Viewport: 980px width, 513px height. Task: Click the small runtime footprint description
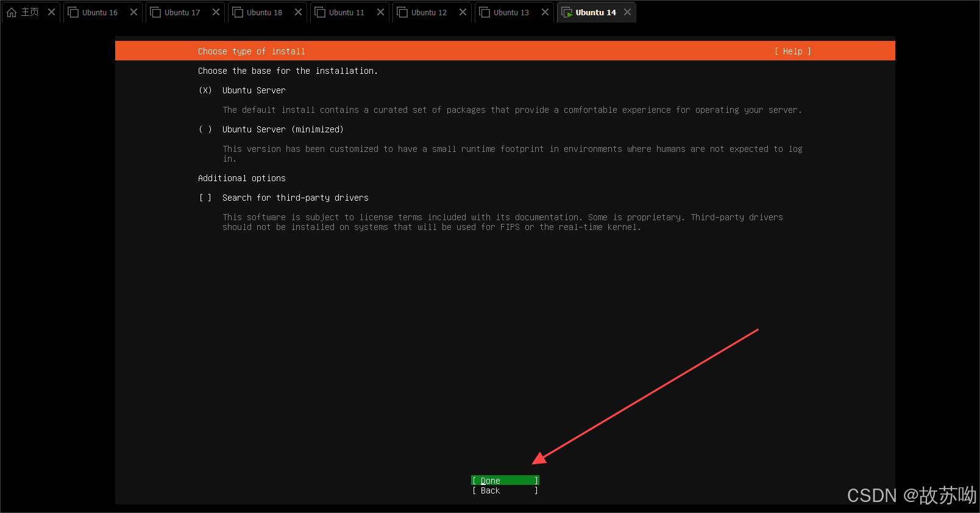point(512,154)
